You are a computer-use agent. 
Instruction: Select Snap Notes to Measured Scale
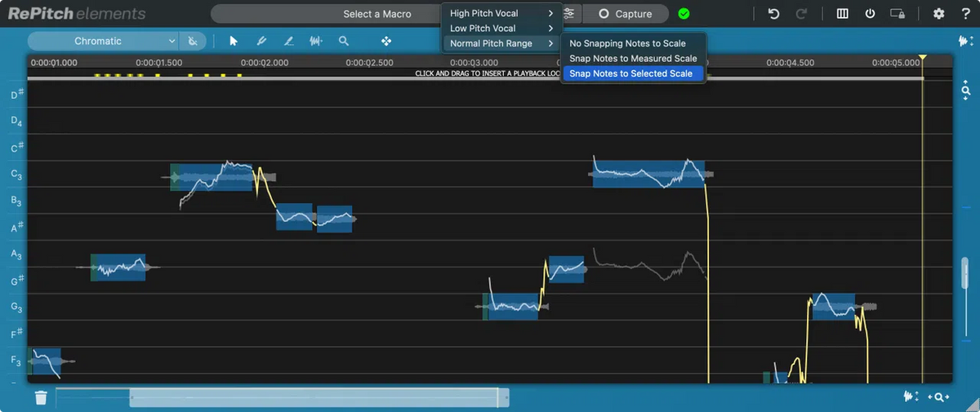633,59
